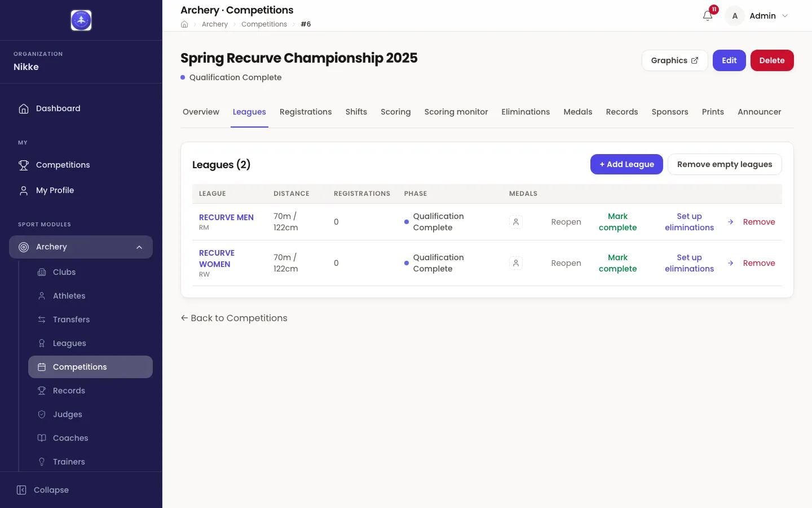The height and width of the screenshot is (508, 812).
Task: Click the home icon in the breadcrumb
Action: [x=184, y=24]
